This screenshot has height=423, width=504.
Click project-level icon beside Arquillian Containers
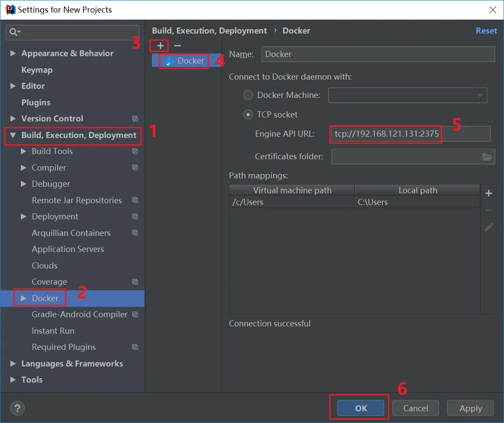pyautogui.click(x=135, y=233)
